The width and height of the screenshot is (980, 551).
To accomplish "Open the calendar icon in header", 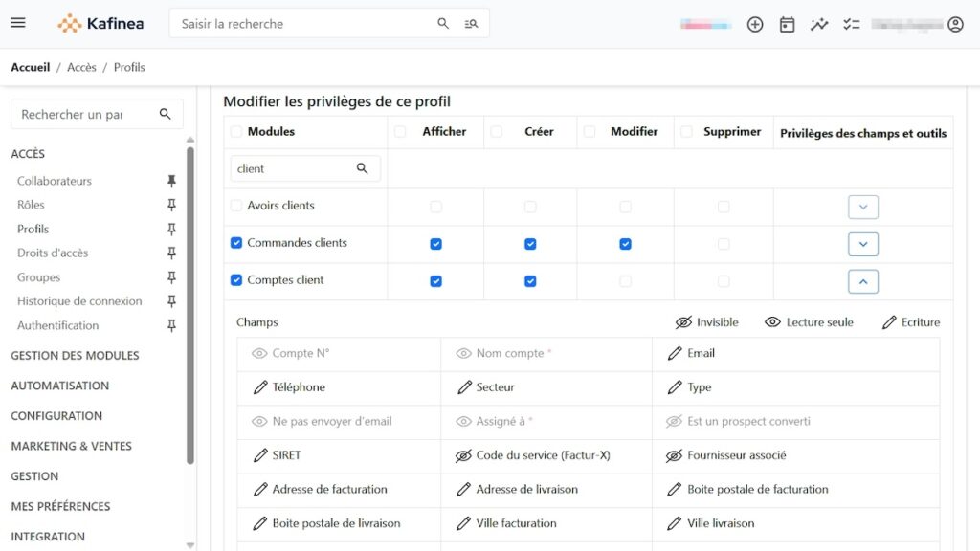I will [787, 25].
